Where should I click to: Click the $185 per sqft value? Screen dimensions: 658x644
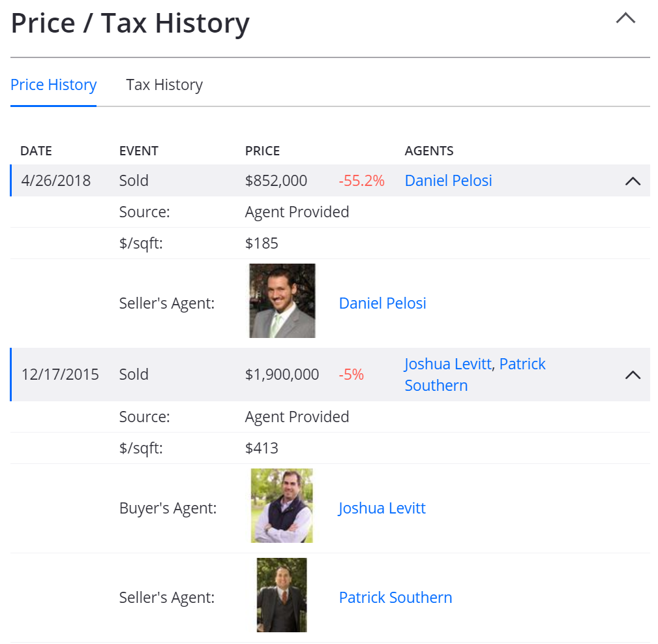point(262,243)
